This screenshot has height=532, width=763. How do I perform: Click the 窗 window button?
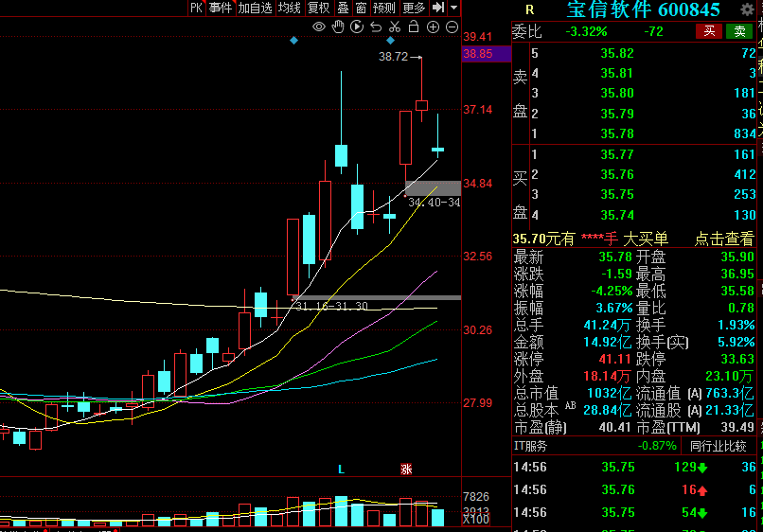[361, 8]
